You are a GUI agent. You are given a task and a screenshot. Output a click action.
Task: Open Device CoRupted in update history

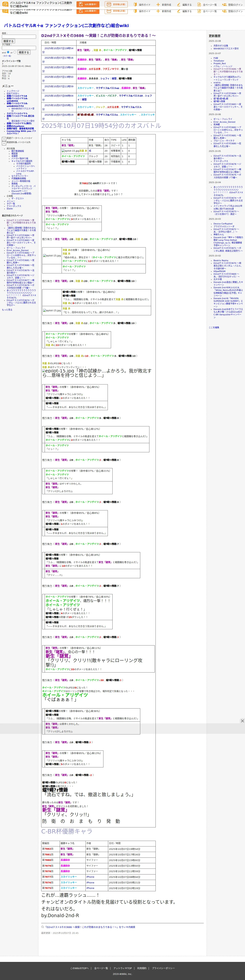coord(223,224)
